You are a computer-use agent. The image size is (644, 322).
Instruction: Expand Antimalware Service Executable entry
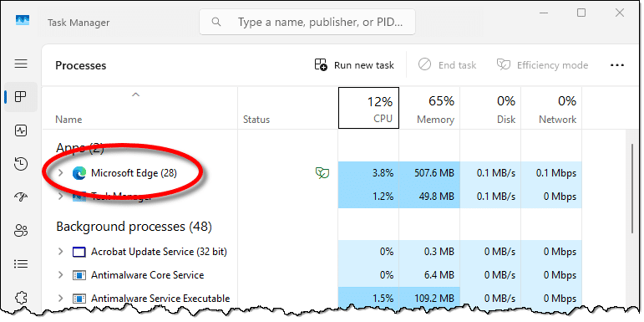coord(60,298)
